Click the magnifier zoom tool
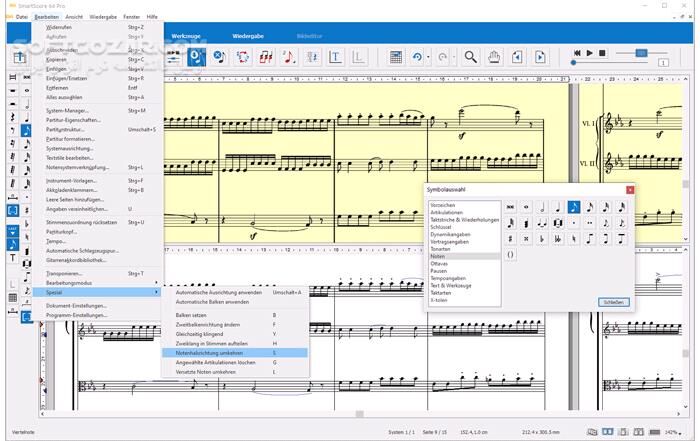The width and height of the screenshot is (700, 441). 468,58
